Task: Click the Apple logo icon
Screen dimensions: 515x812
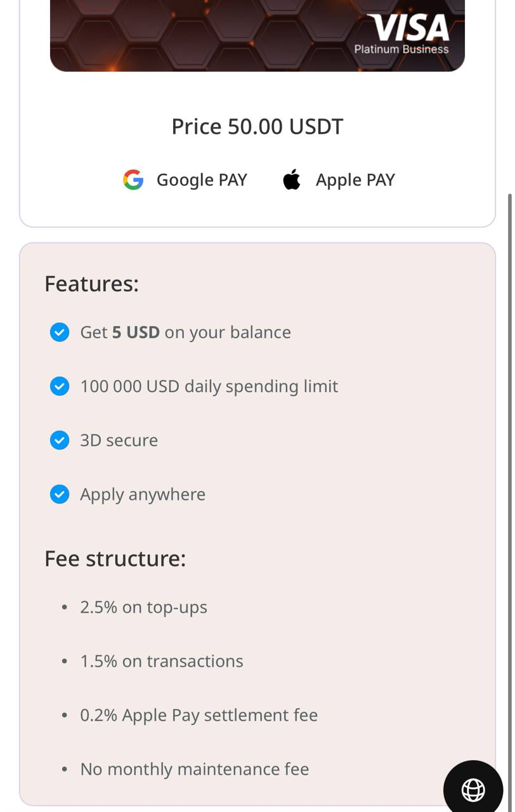Action: click(292, 180)
